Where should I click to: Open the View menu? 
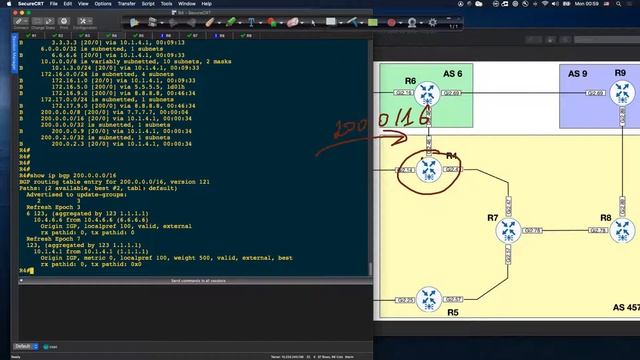pyautogui.click(x=83, y=4)
